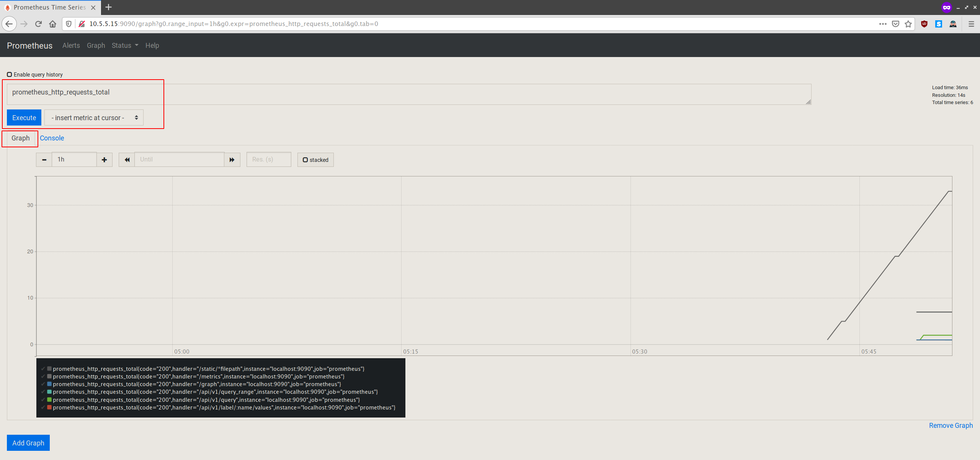This screenshot has height=460, width=980.
Task: Click the Remove Graph link
Action: (x=951, y=425)
